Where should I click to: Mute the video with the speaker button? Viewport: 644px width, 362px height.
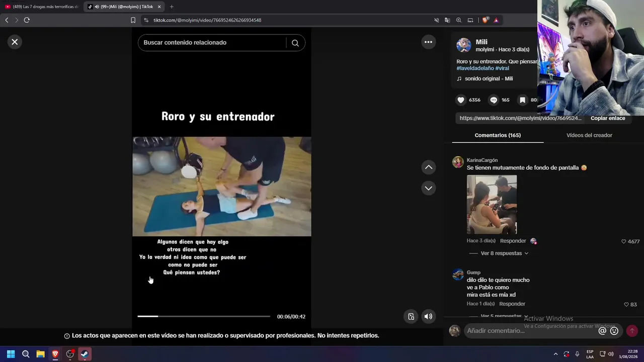point(428,316)
